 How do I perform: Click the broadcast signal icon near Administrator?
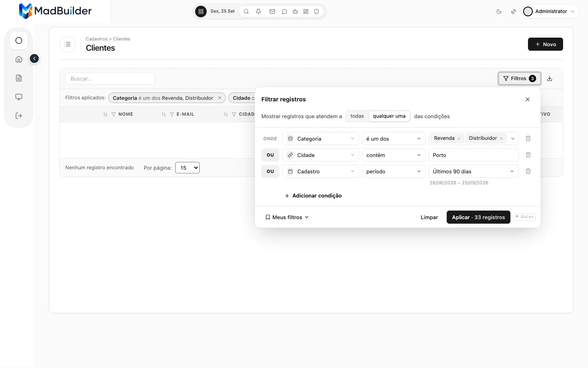pyautogui.click(x=514, y=11)
